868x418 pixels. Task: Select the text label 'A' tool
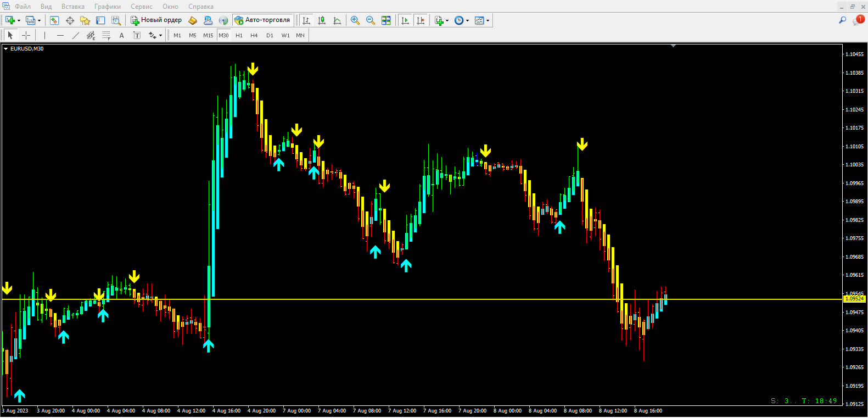click(121, 35)
